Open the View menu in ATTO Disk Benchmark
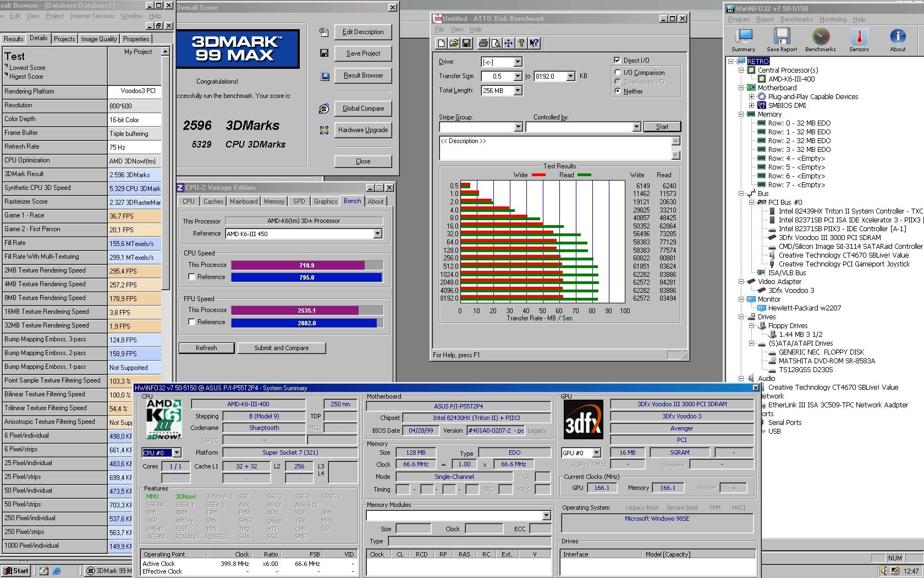 pyautogui.click(x=457, y=29)
